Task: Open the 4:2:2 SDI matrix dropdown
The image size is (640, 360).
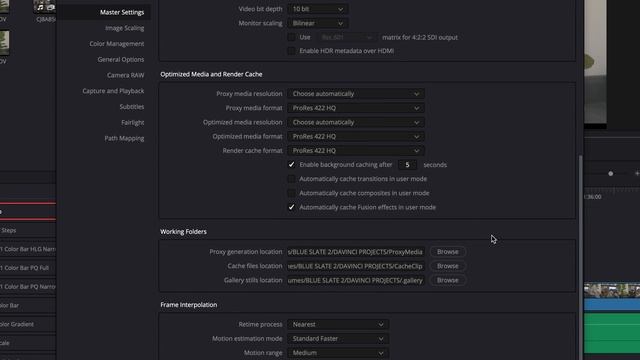Action: click(347, 37)
